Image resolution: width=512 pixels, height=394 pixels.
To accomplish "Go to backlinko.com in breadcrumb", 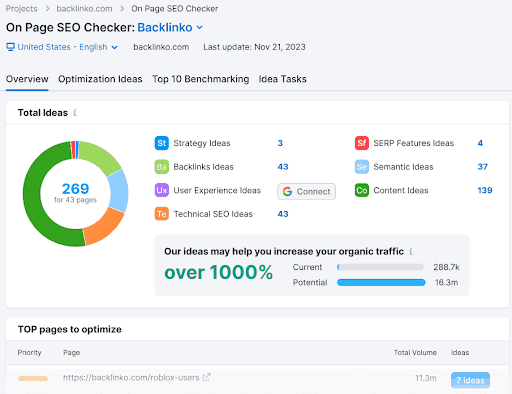I will [84, 9].
